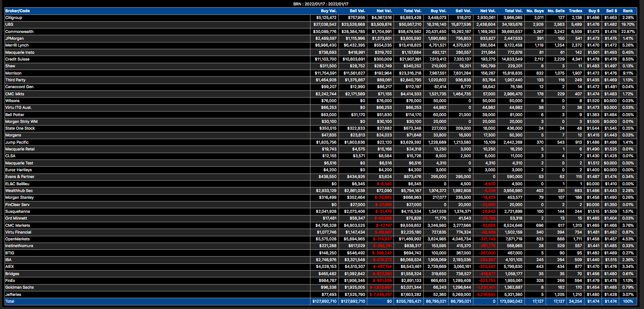Click Citigroup's 2.28% rank value
Viewport: 644px width, 309px height.
pos(628,18)
